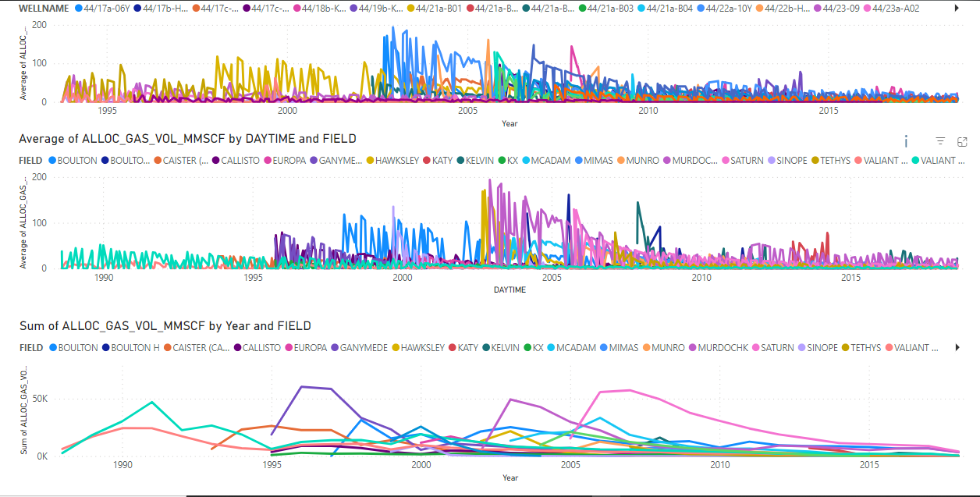This screenshot has height=497, width=980.
Task: Click the WELLNAME legend title
Action: pyautogui.click(x=44, y=8)
